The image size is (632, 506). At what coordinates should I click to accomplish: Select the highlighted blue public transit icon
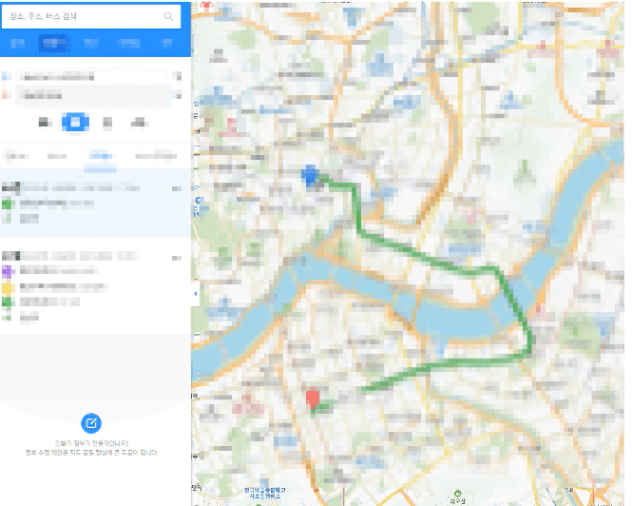click(75, 122)
